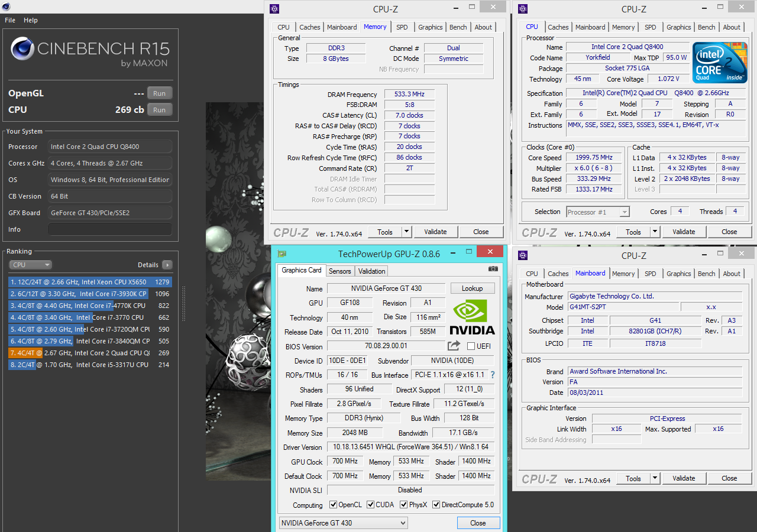
Task: Open the Tools dropdown arrow in the CPU-tab CPU-Z window
Action: tap(655, 232)
